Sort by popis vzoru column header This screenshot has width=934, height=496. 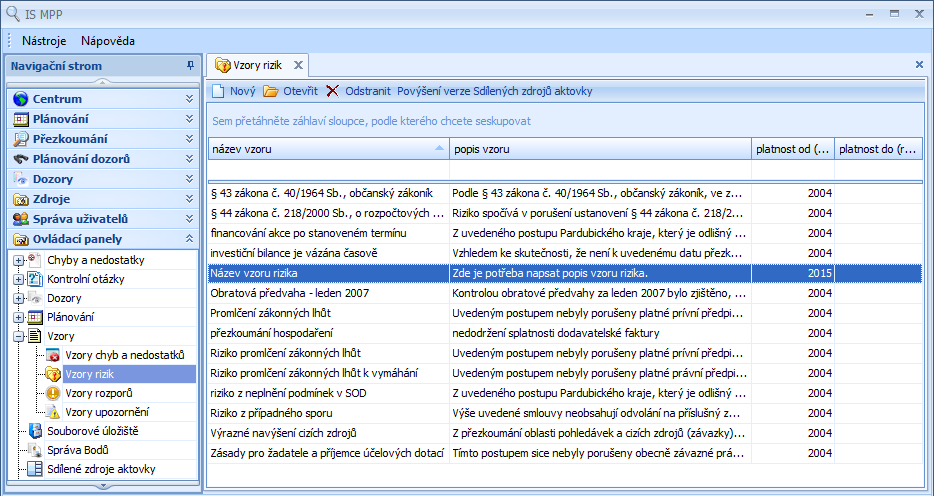click(x=600, y=149)
